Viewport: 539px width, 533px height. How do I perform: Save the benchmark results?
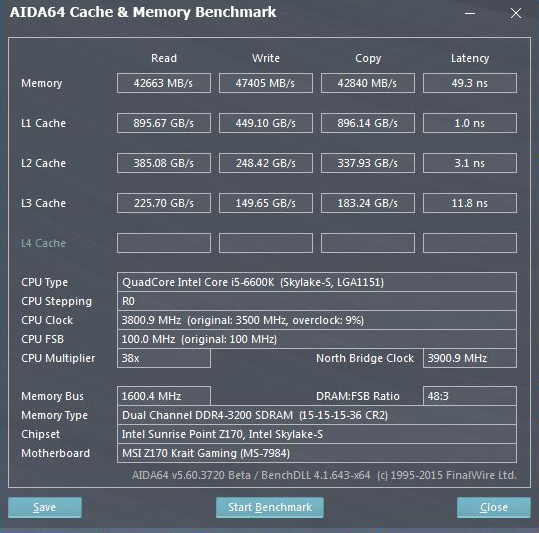coord(45,507)
